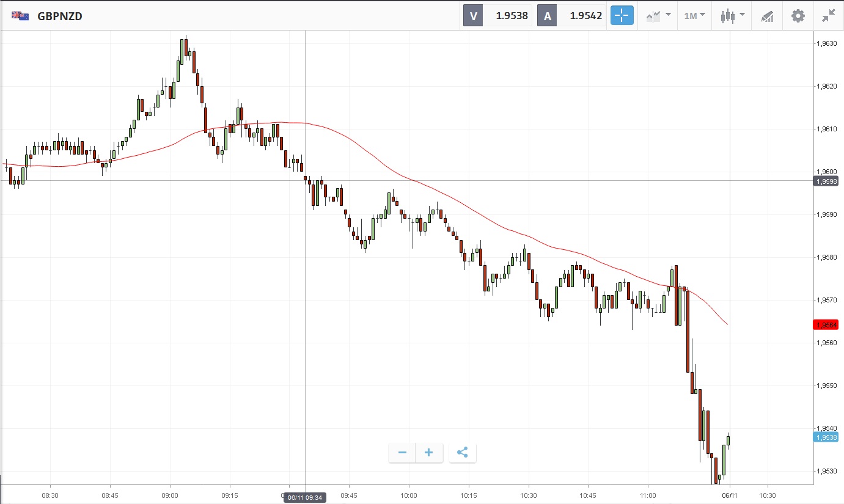Open chart settings gear icon

[798, 16]
